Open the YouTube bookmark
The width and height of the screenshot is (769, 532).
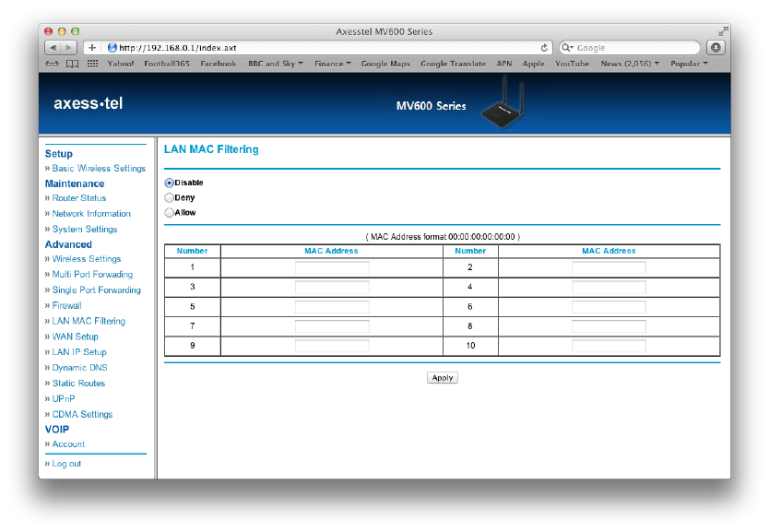(x=573, y=64)
